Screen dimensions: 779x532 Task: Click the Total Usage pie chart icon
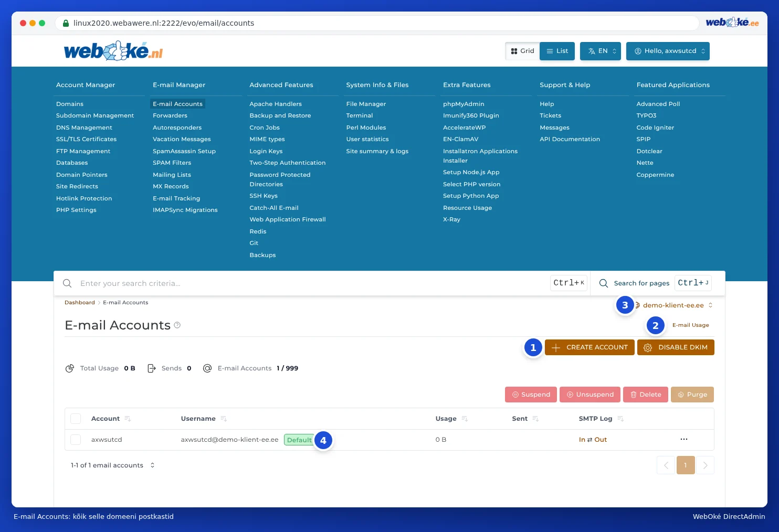(70, 368)
